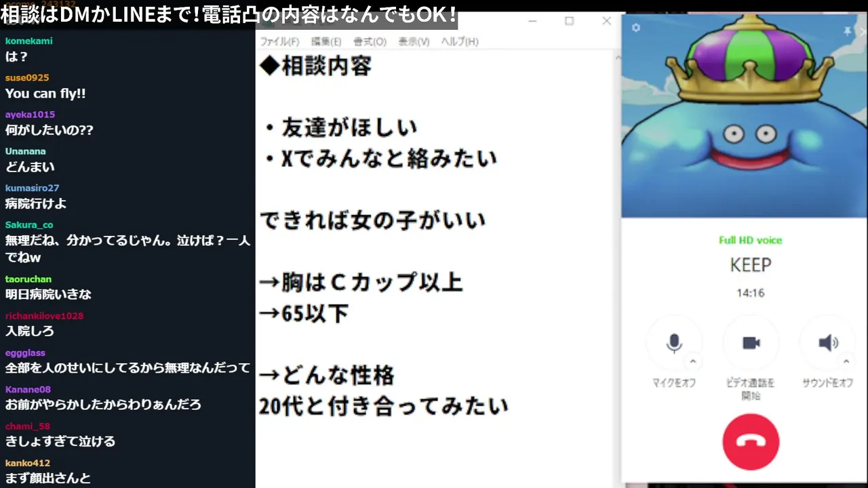Click the line →65以下 in Notepad
The width and height of the screenshot is (868, 488).
point(304,313)
